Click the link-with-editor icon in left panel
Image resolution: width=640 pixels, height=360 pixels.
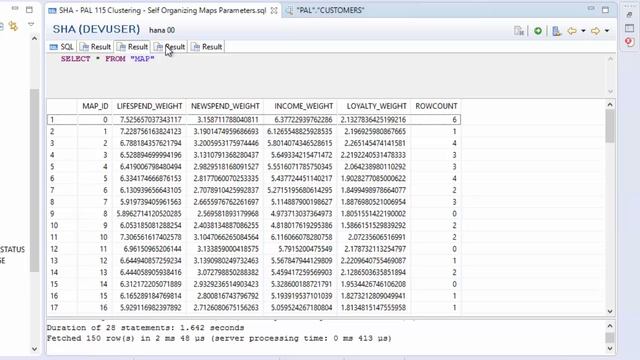13,27
